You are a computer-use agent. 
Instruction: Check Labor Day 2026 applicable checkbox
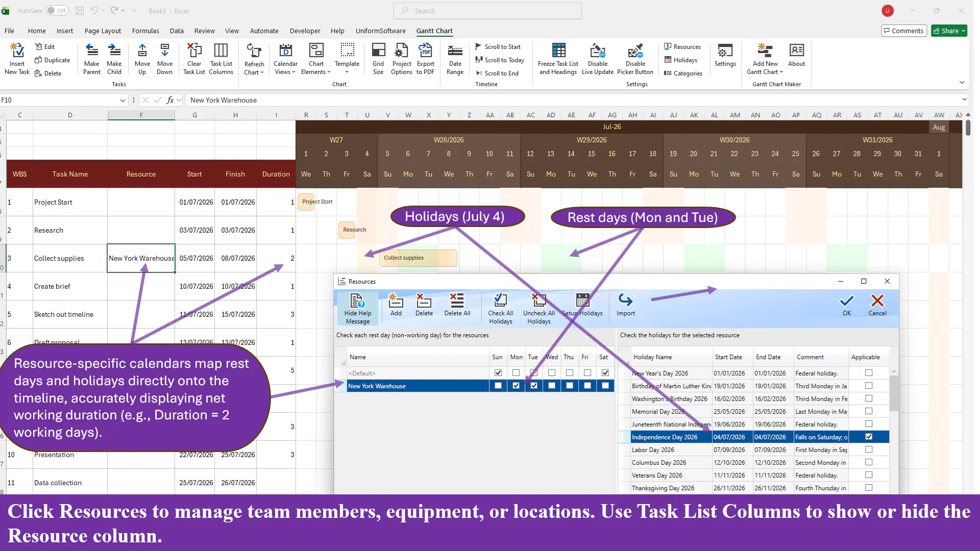(869, 449)
